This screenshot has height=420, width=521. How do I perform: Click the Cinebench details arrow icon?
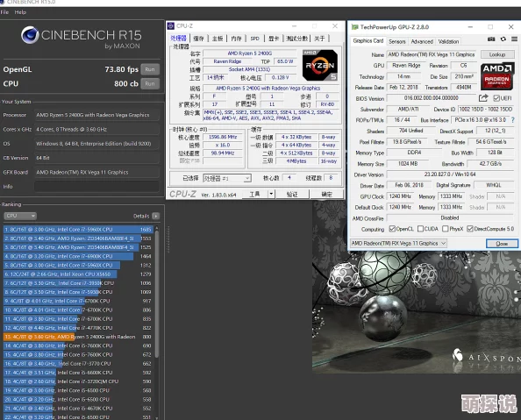click(x=155, y=216)
